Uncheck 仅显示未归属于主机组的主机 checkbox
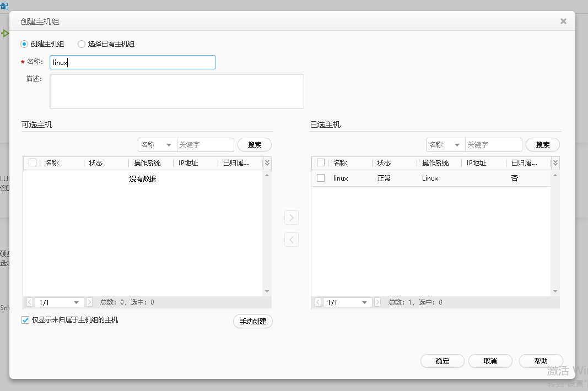The width and height of the screenshot is (588, 391). pos(25,320)
